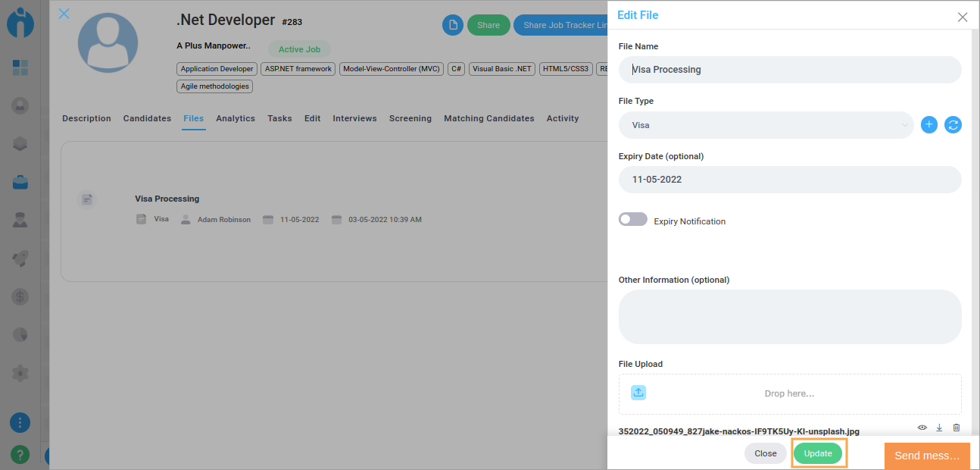The image size is (980, 470).
Task: Click the upload icon in drop area
Action: click(x=638, y=393)
